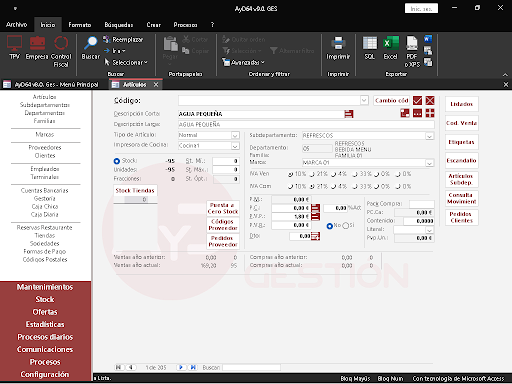Select IVA Ven 10% option

coord(291,174)
